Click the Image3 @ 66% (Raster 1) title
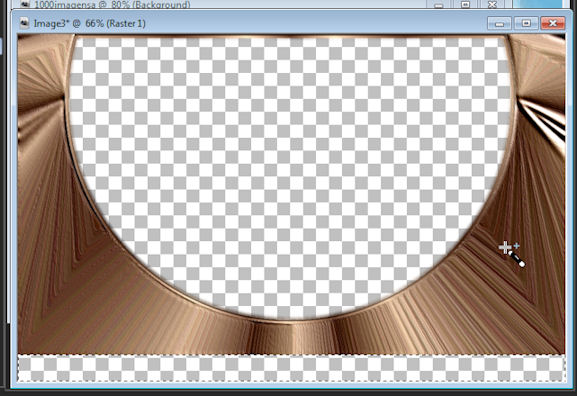This screenshot has width=577, height=396. [89, 24]
